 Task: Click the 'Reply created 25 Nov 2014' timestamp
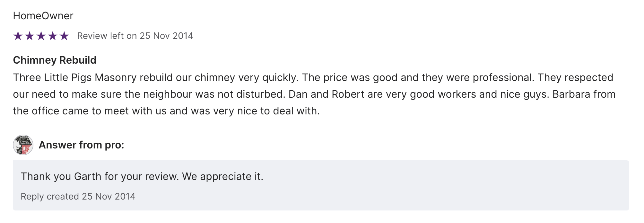click(x=78, y=196)
